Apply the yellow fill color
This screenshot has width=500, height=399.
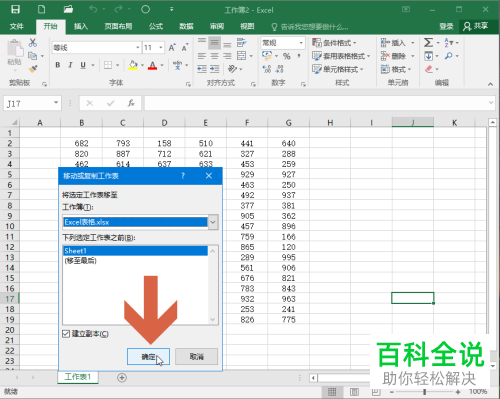click(133, 65)
